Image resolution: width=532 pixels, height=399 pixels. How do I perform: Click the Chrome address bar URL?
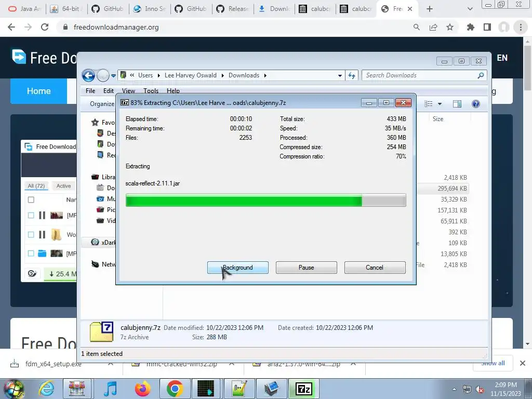pos(116,27)
